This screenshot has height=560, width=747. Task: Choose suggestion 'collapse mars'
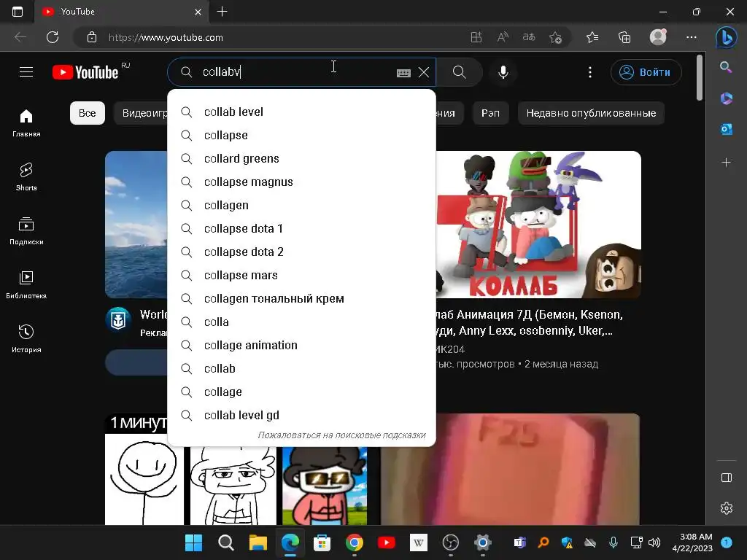click(301, 275)
